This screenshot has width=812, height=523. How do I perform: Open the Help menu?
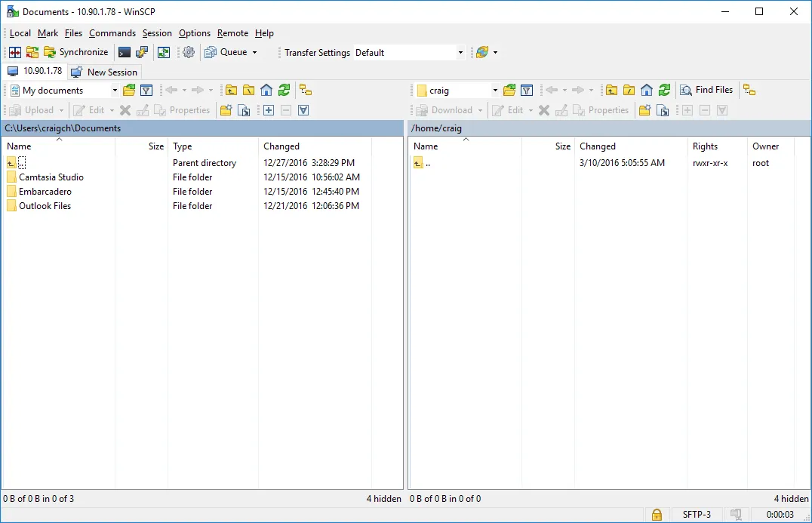tap(264, 33)
